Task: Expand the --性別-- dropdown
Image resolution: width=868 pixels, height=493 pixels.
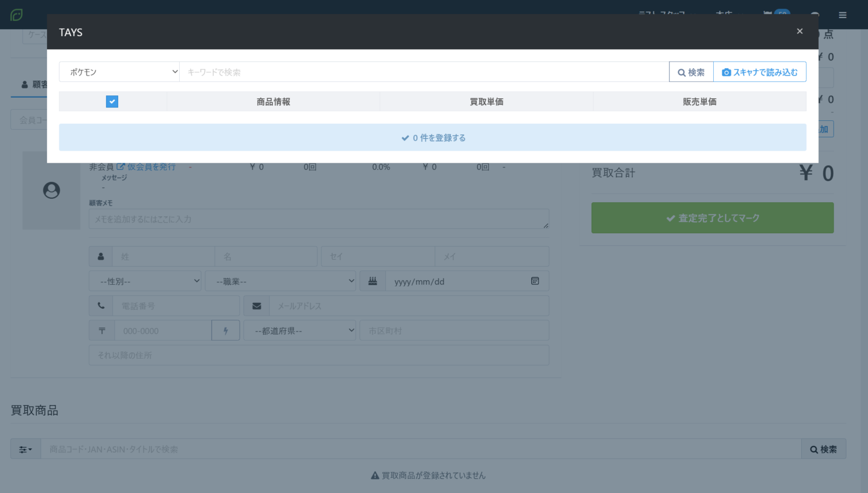Action: click(x=145, y=281)
